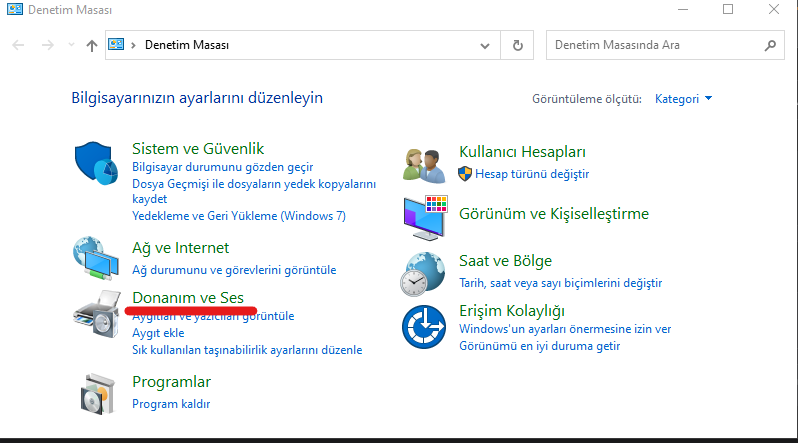This screenshot has width=798, height=443.
Task: Open the Saat ve Bölge category
Action: point(505,261)
